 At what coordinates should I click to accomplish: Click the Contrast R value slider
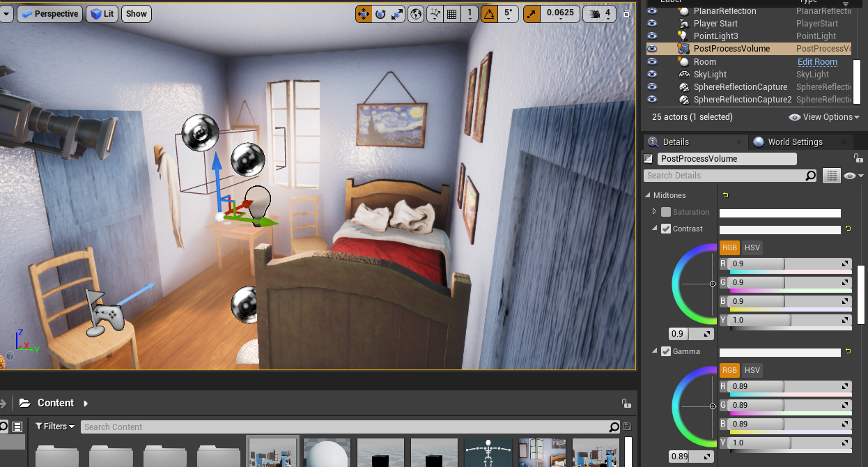(x=789, y=263)
